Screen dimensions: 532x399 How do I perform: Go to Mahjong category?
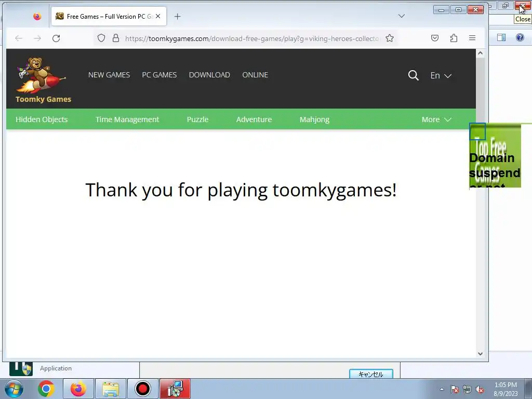pyautogui.click(x=314, y=119)
